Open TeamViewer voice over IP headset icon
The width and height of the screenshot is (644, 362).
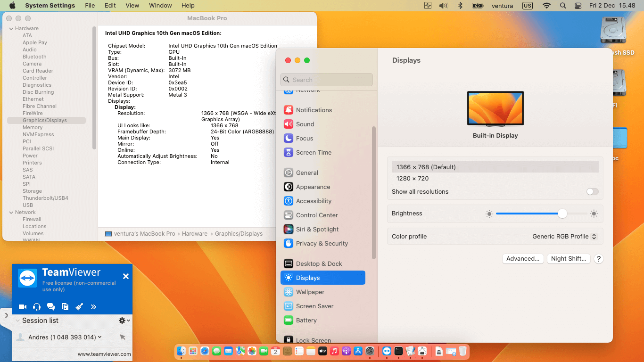[36, 306]
